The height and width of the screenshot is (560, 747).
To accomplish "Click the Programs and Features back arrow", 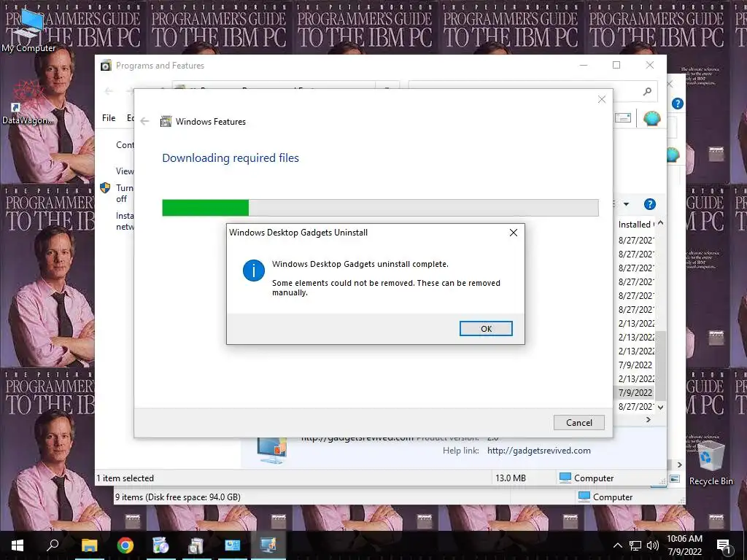I will coord(109,90).
